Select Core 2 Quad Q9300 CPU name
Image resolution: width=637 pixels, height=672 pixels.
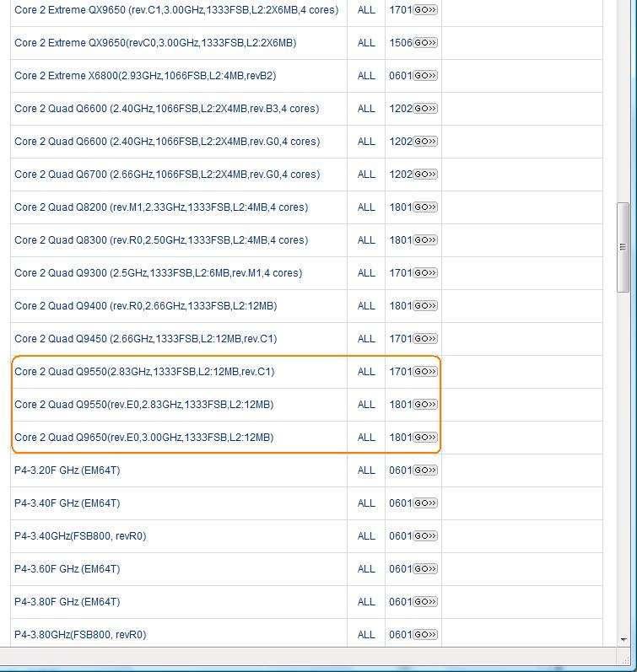[x=159, y=273]
